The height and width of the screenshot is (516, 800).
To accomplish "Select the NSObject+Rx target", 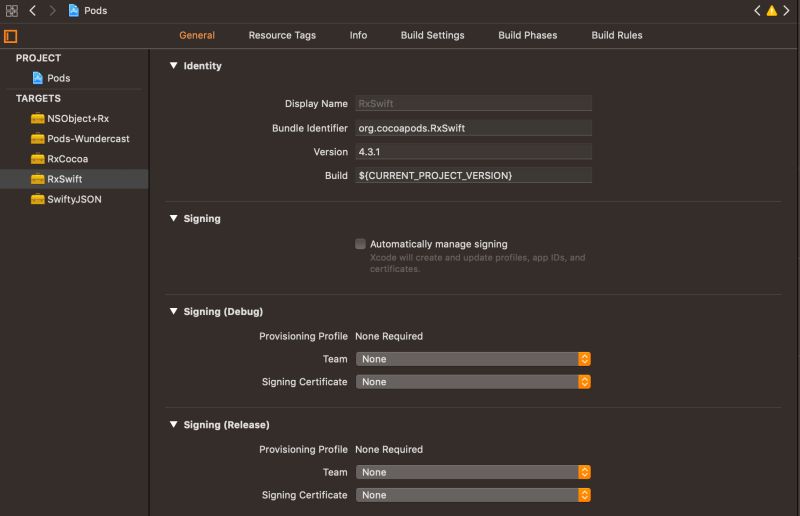I will 74,118.
